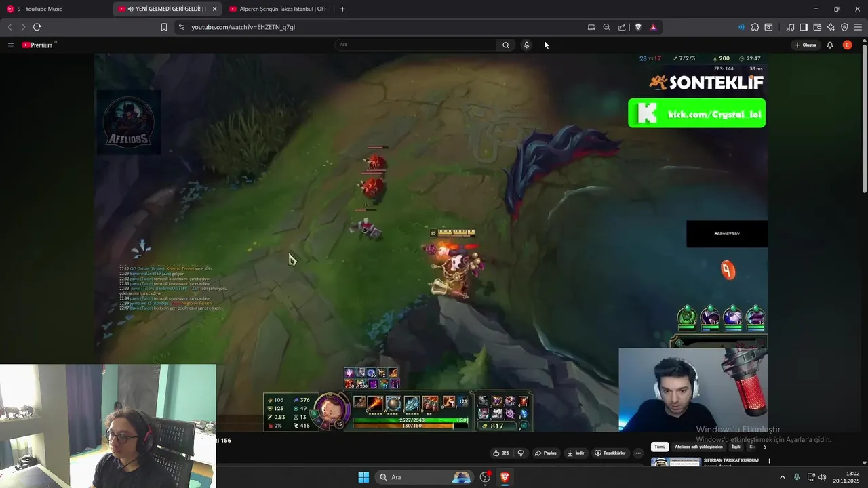Click the YouTube search magnifier button
The height and width of the screenshot is (488, 868).
pos(506,45)
